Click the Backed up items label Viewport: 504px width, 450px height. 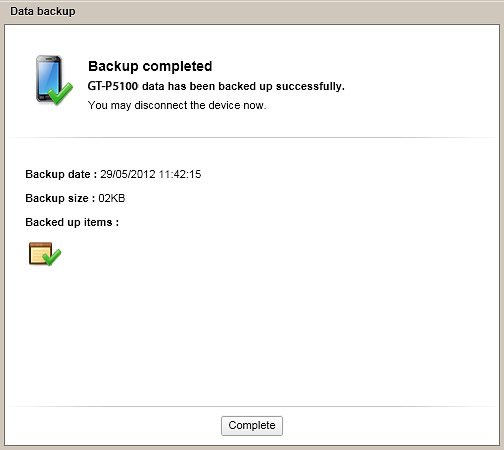[72, 222]
